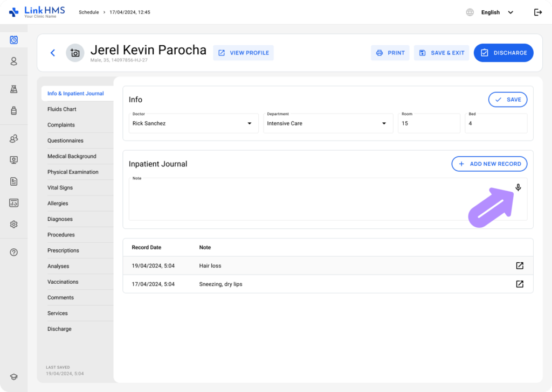The height and width of the screenshot is (392, 552).
Task: Open the patients person icon in sidebar
Action: click(x=14, y=61)
